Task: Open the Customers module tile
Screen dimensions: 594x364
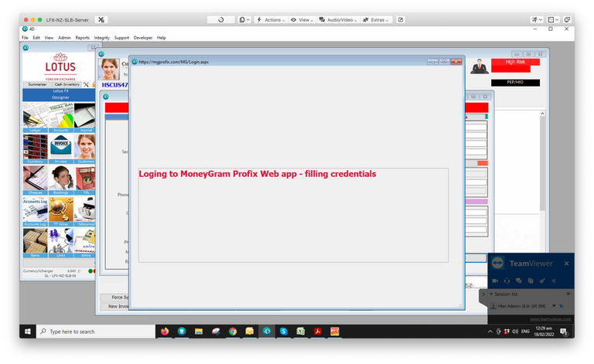Action: point(84,148)
